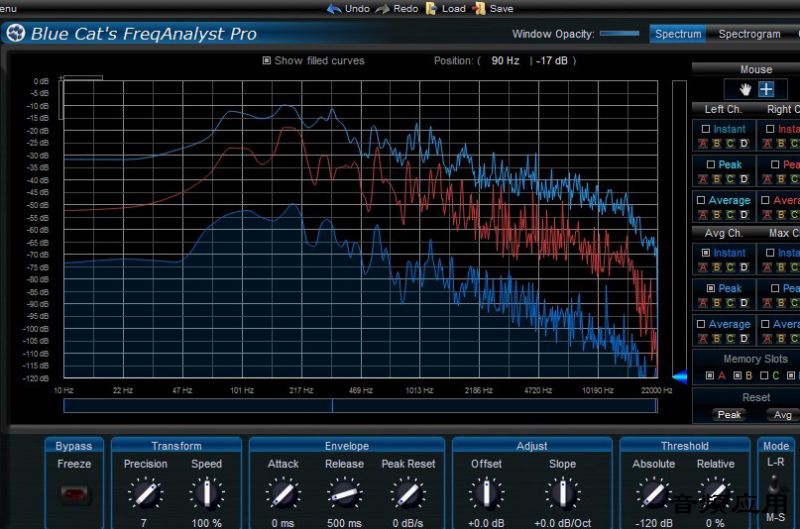Store Left Ch. Instant curve in slot D
800x529 pixels.
[744, 143]
